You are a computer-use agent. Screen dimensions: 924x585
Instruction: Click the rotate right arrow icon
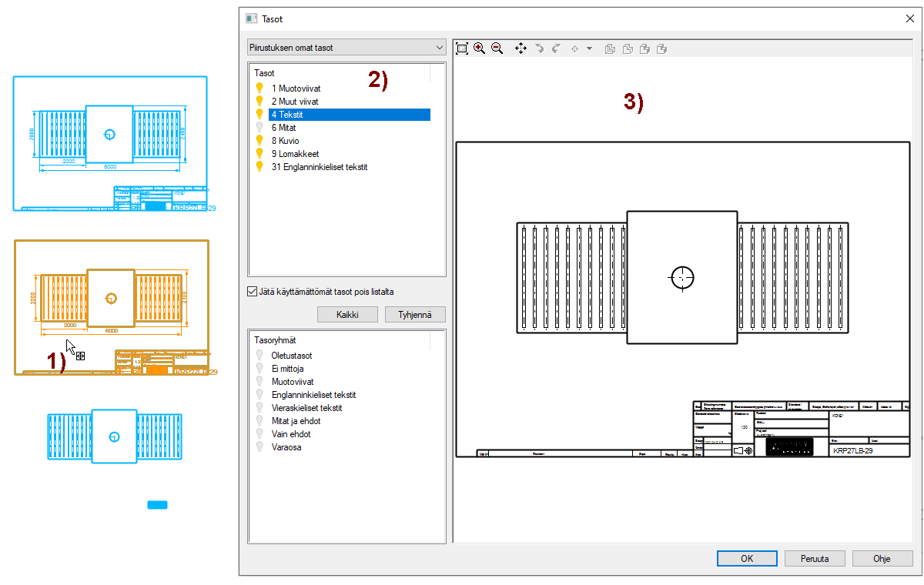point(555,48)
